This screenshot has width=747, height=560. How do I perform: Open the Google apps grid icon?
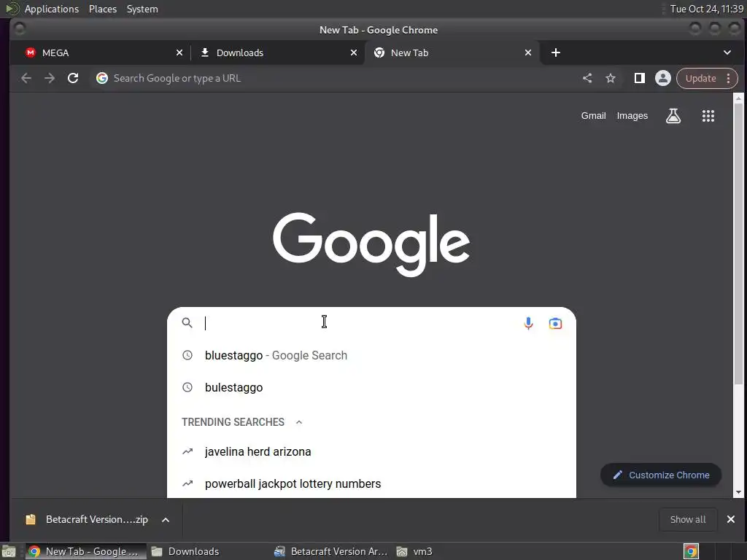(x=708, y=116)
